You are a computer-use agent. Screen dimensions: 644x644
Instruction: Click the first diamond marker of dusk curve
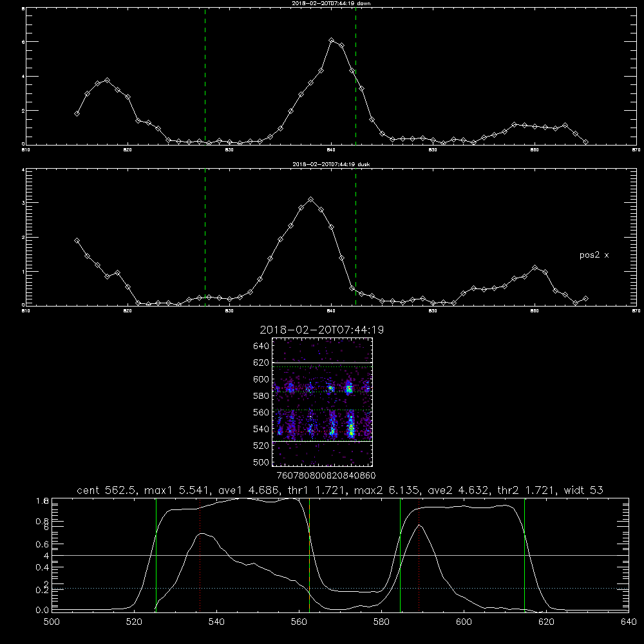point(77,241)
